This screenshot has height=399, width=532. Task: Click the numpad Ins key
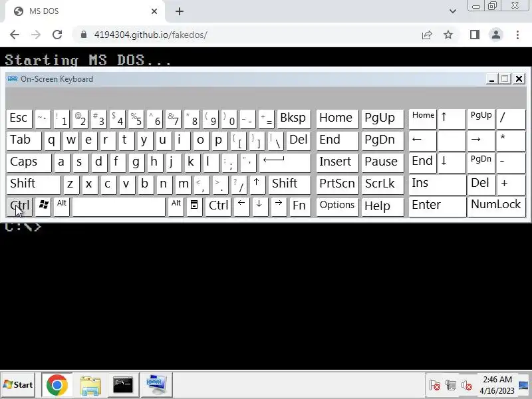(438, 185)
